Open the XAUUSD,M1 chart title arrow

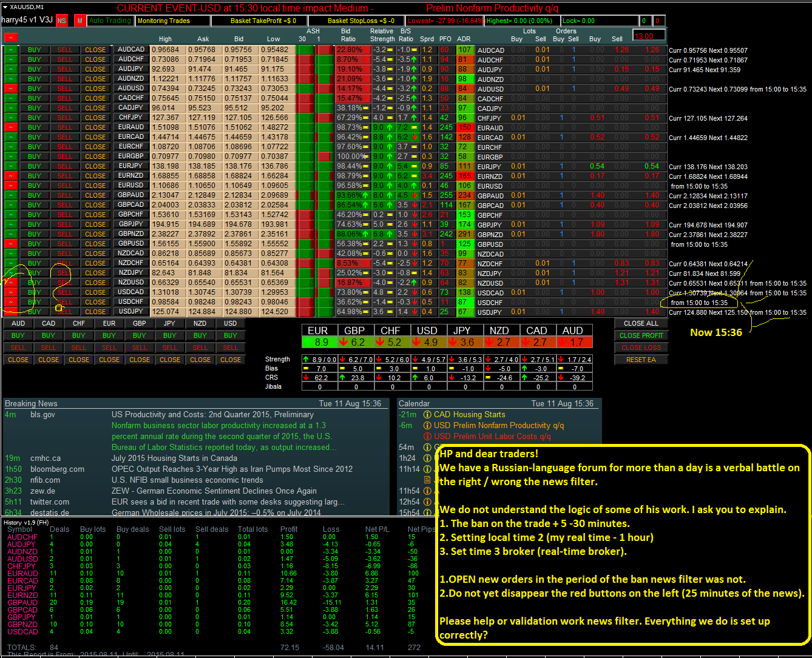(5, 7)
